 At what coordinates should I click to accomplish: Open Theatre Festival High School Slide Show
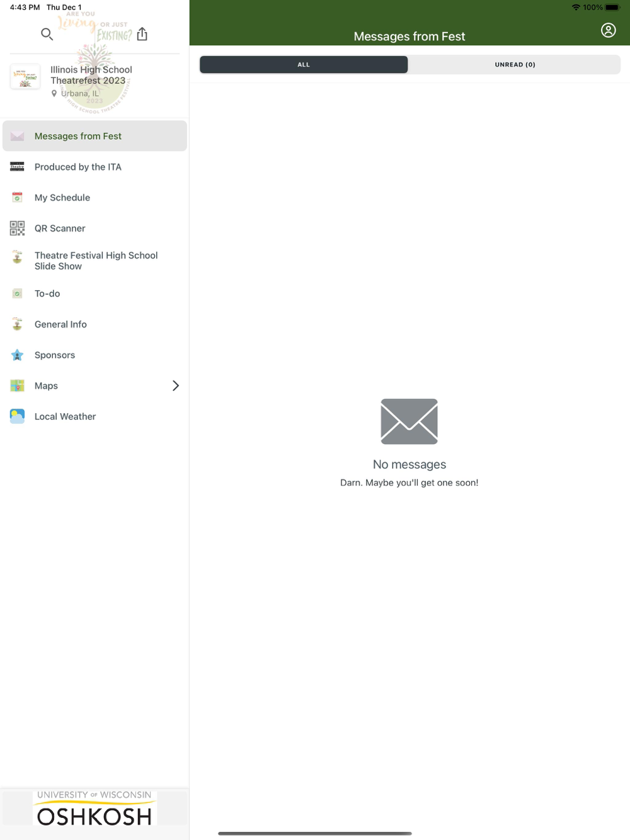pos(94,261)
